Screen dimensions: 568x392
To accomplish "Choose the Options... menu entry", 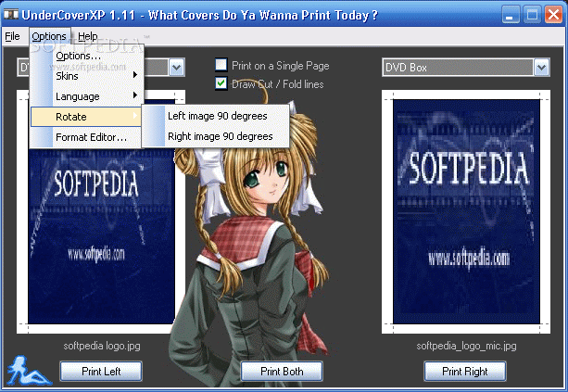I will coord(87,56).
